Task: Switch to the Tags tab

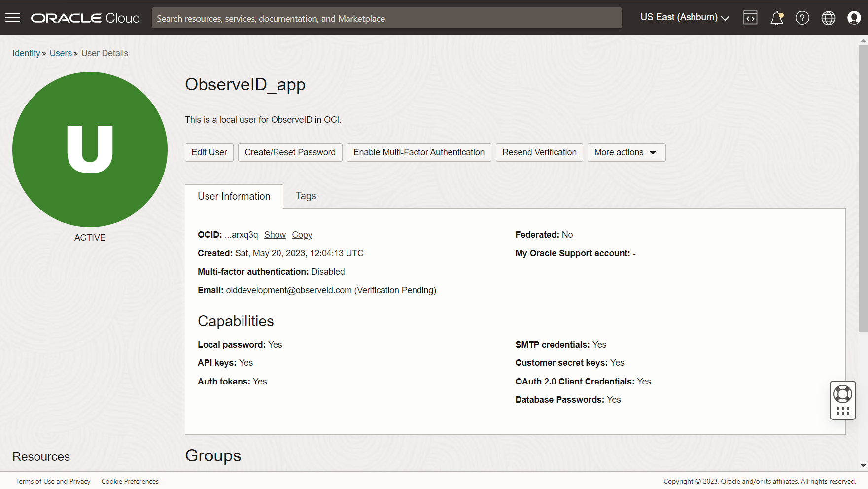Action: point(306,196)
